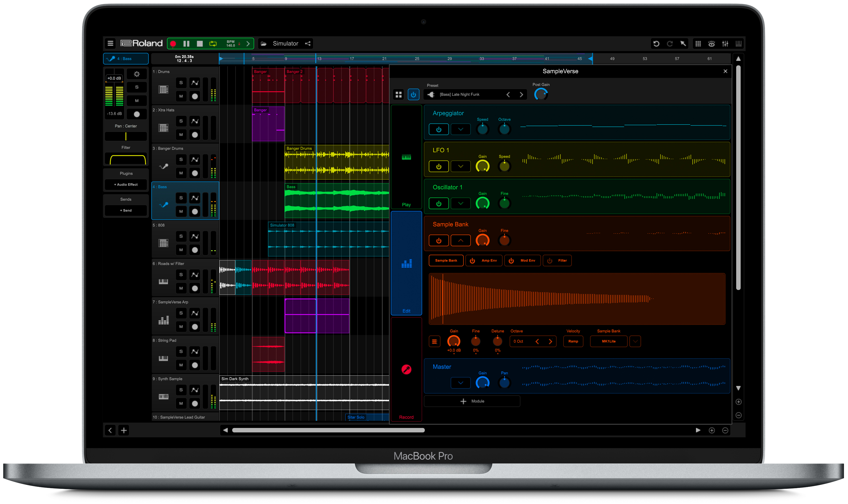848x504 pixels.
Task: Collapse the Sample Bank module chevron
Action: click(x=460, y=240)
